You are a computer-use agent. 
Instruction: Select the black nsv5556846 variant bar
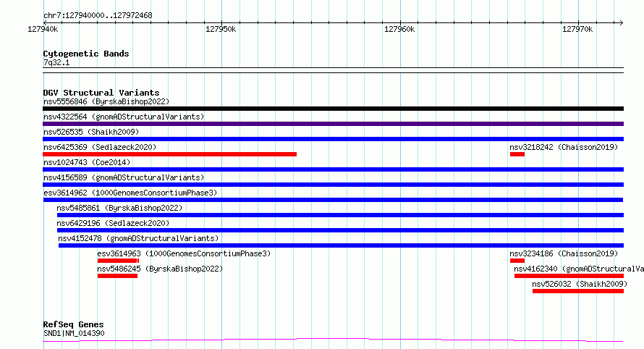tap(333, 109)
